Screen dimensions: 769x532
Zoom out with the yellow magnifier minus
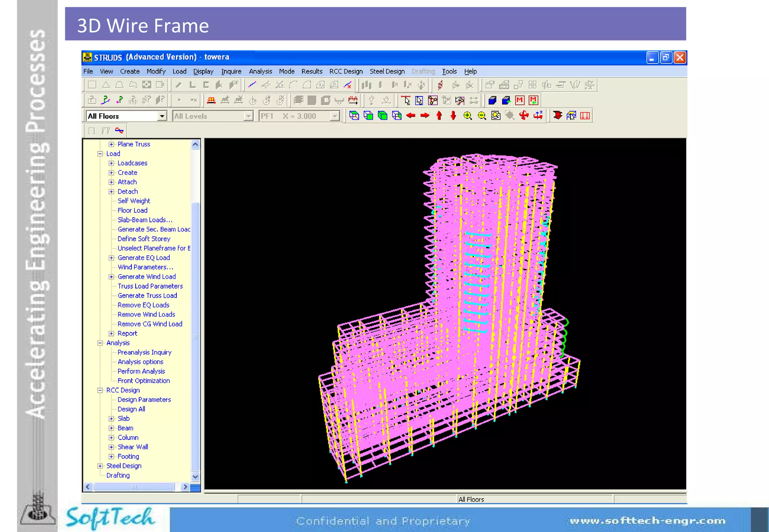click(x=482, y=116)
